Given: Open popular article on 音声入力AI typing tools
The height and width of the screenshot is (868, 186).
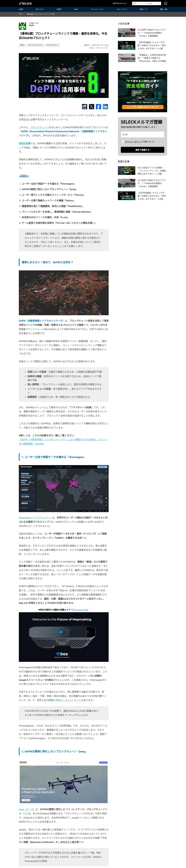Looking at the screenshot, I should tap(152, 45).
